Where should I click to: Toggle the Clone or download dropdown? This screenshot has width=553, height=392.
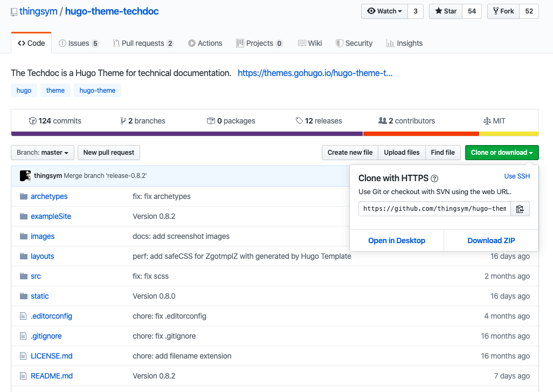502,153
